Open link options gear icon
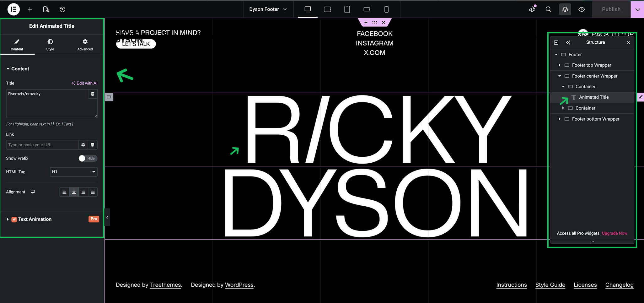Image resolution: width=644 pixels, height=303 pixels. coord(83,145)
